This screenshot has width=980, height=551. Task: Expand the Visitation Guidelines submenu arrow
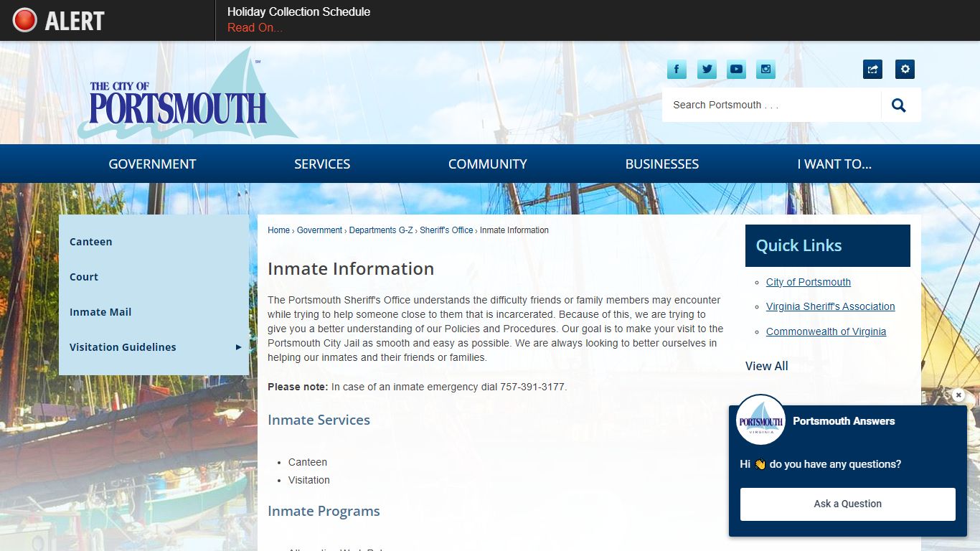pyautogui.click(x=238, y=347)
